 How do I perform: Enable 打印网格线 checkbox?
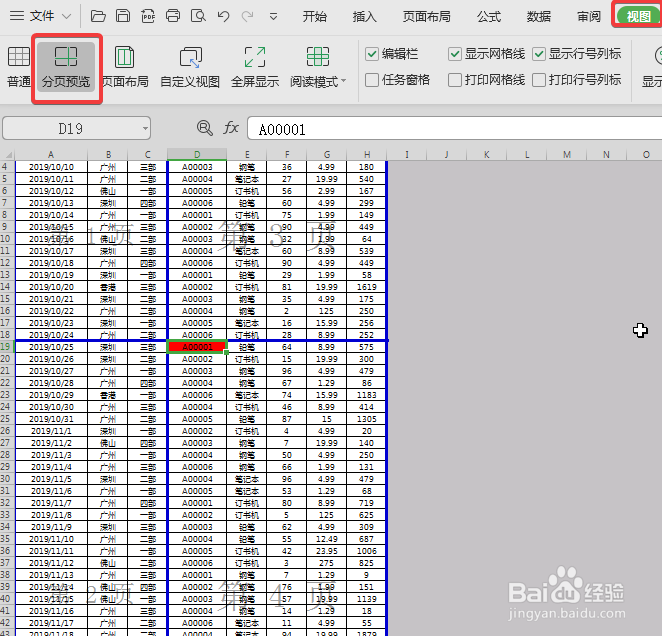coord(455,80)
